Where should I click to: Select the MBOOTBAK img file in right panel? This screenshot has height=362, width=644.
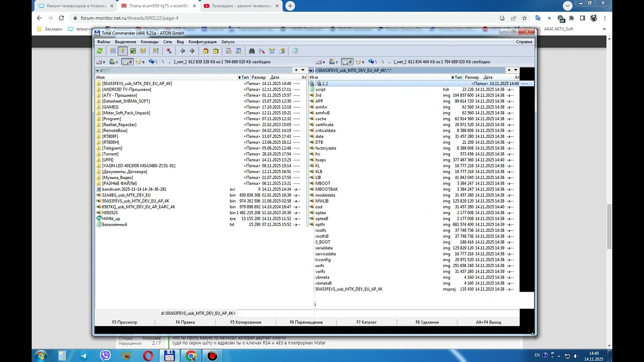(326, 190)
